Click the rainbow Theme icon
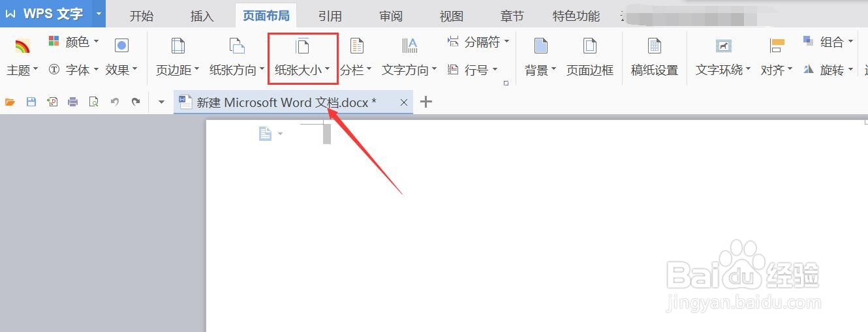Screen dimensions: 868x332 click(x=23, y=46)
